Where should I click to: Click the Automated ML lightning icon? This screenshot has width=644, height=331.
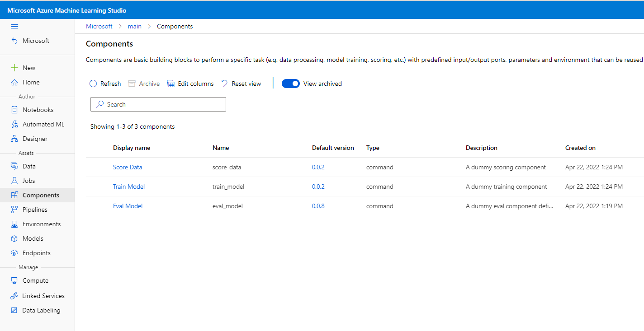(x=14, y=124)
